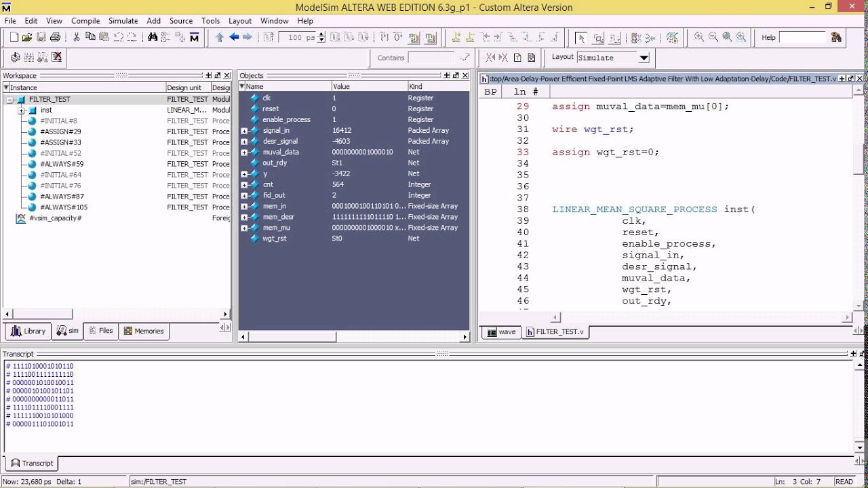The width and height of the screenshot is (868, 488).
Task: Open the Window menu
Action: (274, 21)
